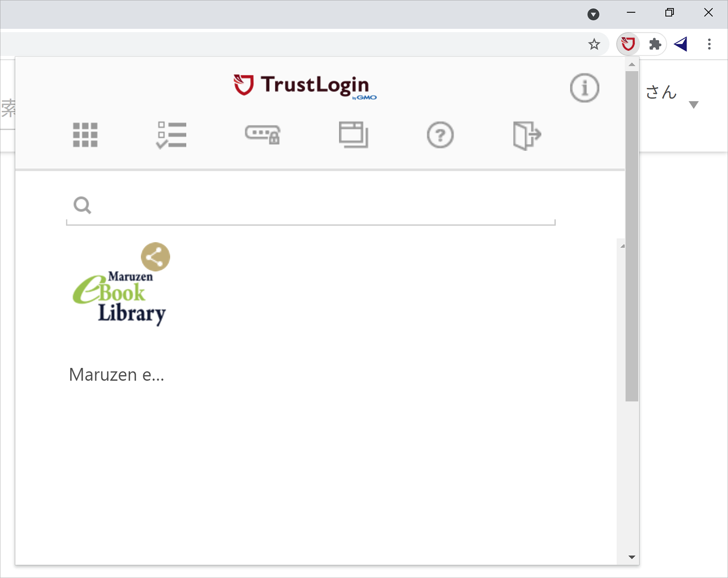Image resolution: width=728 pixels, height=578 pixels.
Task: Bookmark this page with the star icon
Action: [594, 44]
